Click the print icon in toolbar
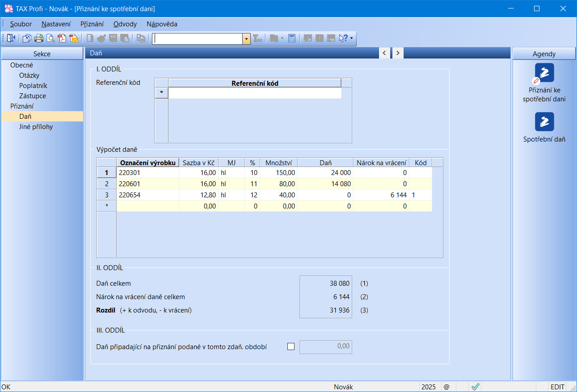The height and width of the screenshot is (392, 577). click(x=39, y=38)
